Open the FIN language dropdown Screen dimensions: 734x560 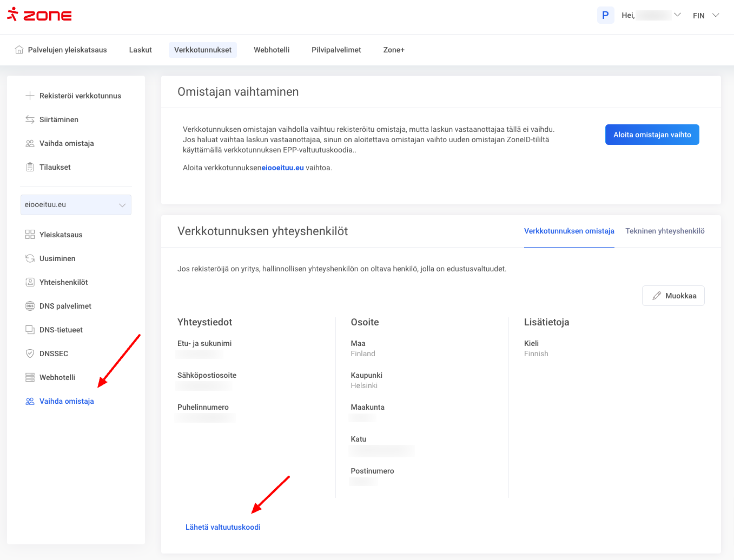pyautogui.click(x=706, y=16)
